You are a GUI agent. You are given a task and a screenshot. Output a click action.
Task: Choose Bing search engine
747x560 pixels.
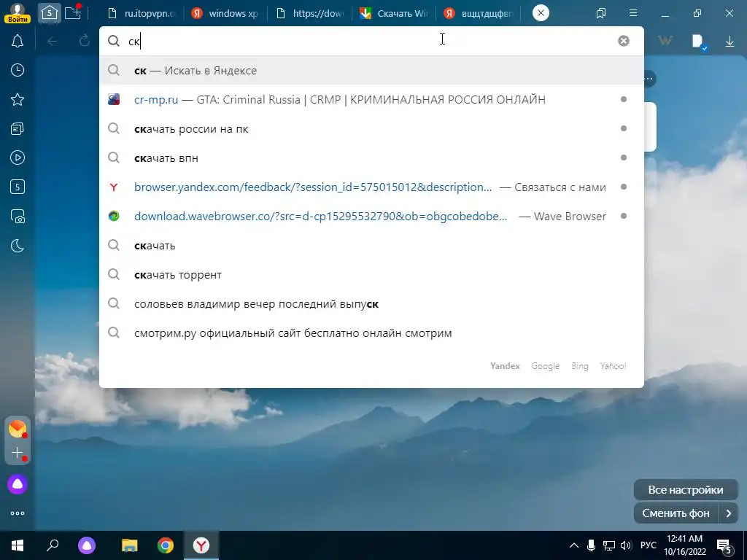(x=580, y=366)
